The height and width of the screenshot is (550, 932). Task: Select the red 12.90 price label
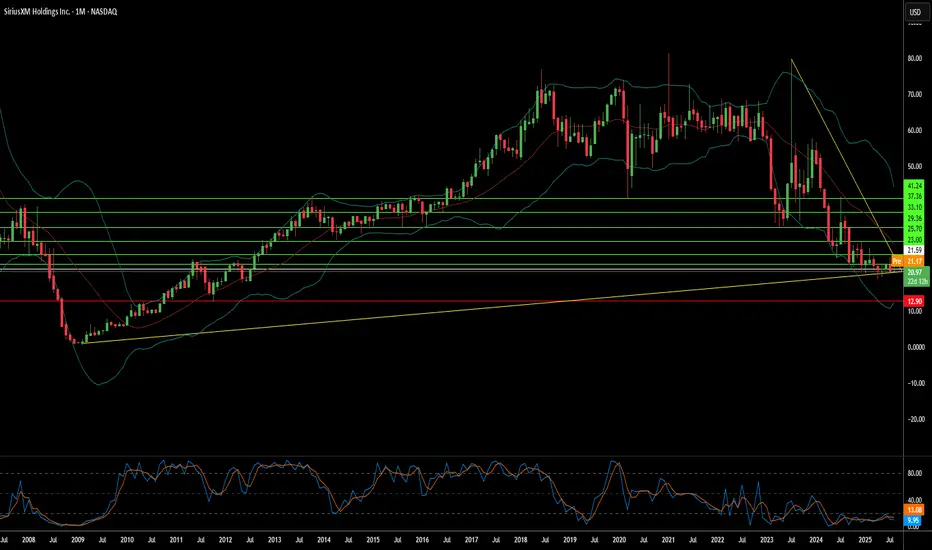[913, 301]
